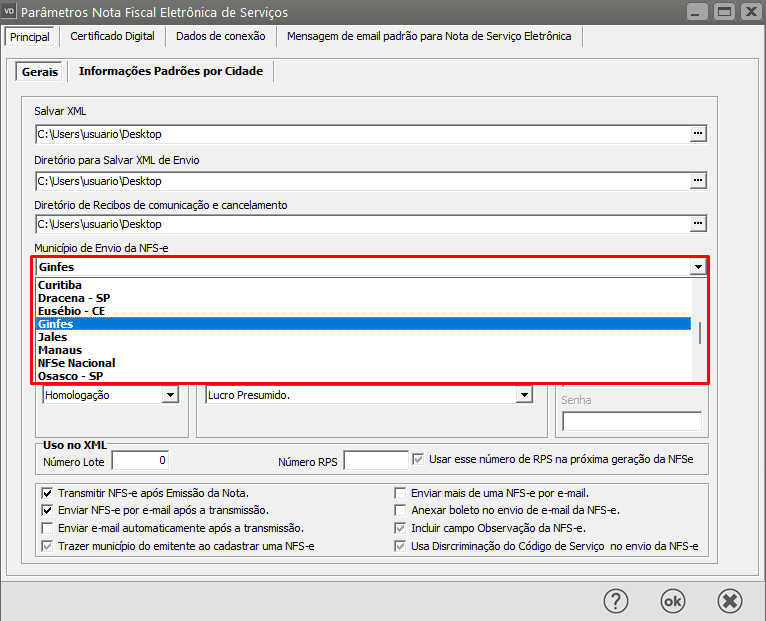This screenshot has width=766, height=621.
Task: Collapse the Município de Envio dropdown arrow
Action: 698,267
